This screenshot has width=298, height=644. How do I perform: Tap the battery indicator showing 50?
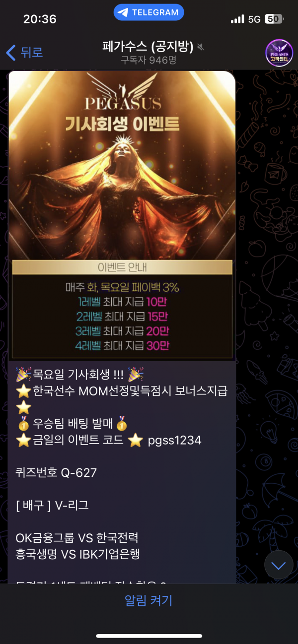274,19
